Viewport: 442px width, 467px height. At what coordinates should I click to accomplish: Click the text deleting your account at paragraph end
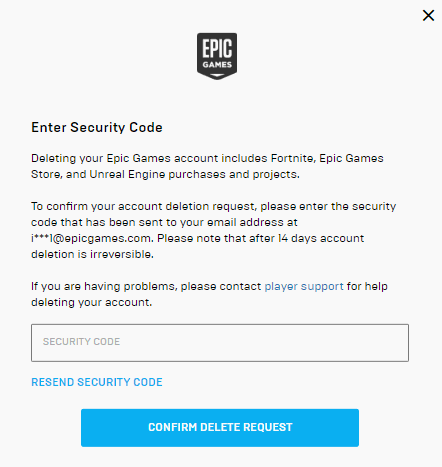click(x=91, y=302)
